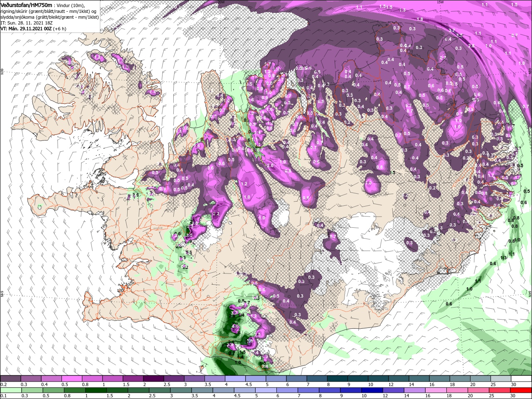Pick the snow-scale swatch from 0.2 to 0.3

[10, 379]
